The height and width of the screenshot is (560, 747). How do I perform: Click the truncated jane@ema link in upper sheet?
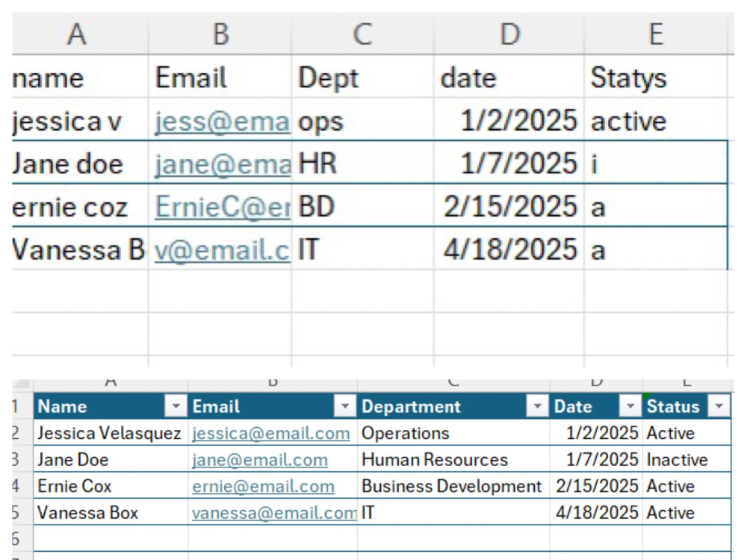(x=223, y=164)
